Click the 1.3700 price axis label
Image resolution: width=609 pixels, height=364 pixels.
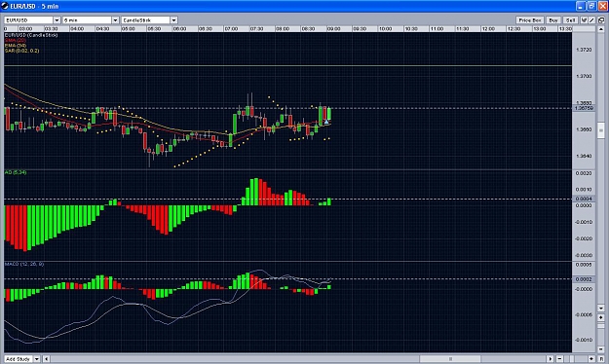coord(584,76)
